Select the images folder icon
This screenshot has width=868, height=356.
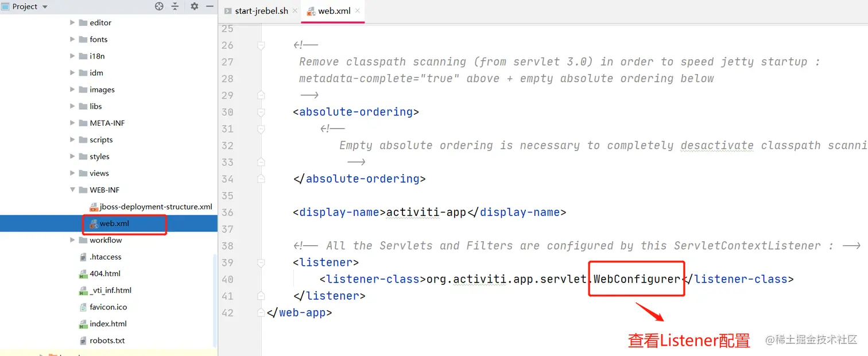coord(83,90)
